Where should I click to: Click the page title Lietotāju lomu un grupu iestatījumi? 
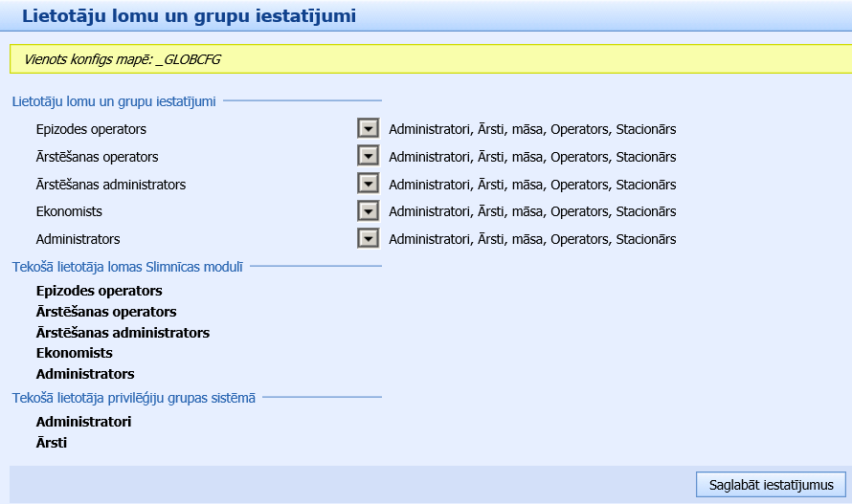189,15
